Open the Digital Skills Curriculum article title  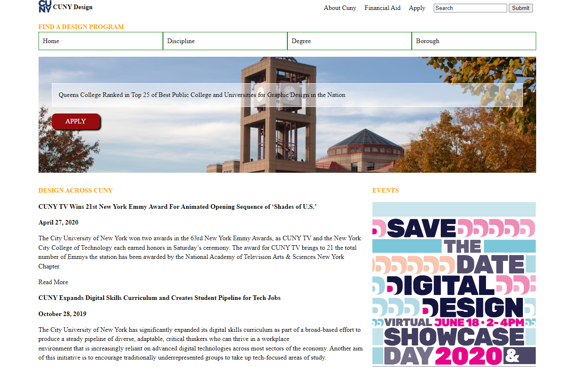pos(160,298)
